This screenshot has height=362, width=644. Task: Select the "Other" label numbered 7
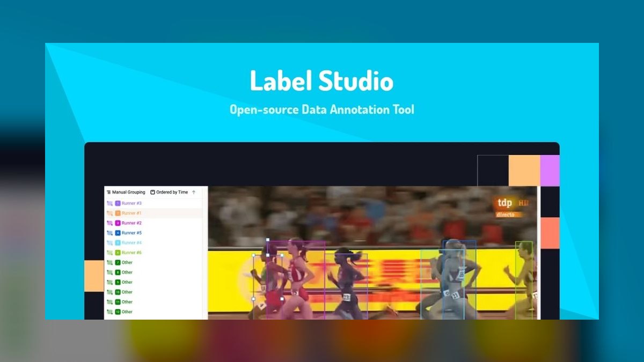(x=127, y=263)
